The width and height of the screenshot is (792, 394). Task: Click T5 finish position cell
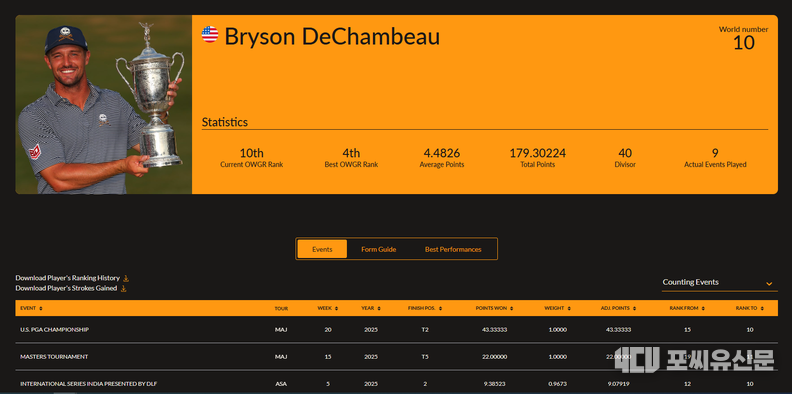tap(425, 357)
